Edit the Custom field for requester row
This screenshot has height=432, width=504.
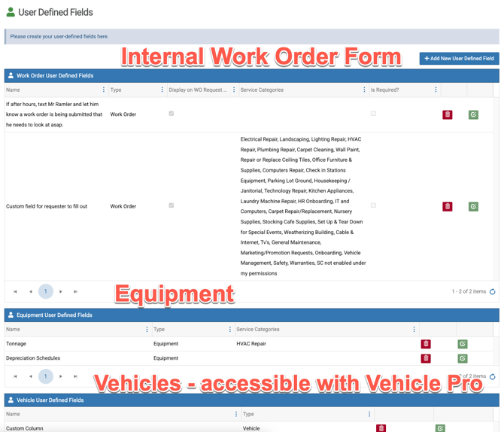[x=473, y=206]
